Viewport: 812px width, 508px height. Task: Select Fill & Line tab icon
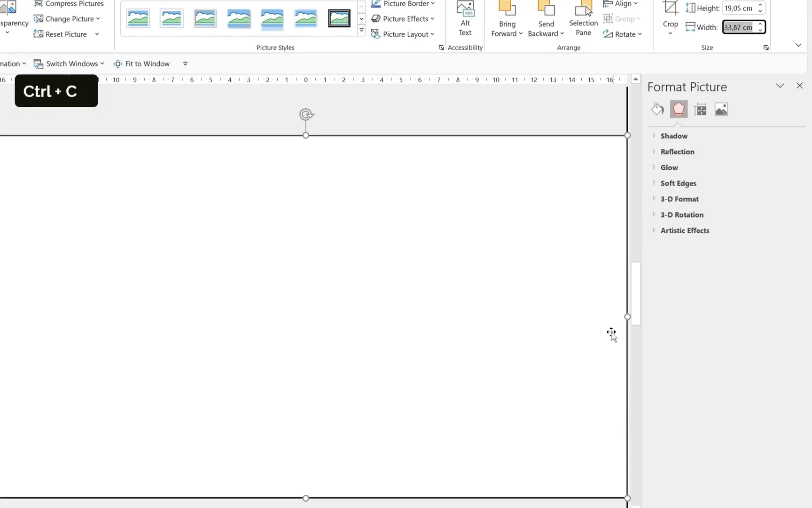(657, 109)
